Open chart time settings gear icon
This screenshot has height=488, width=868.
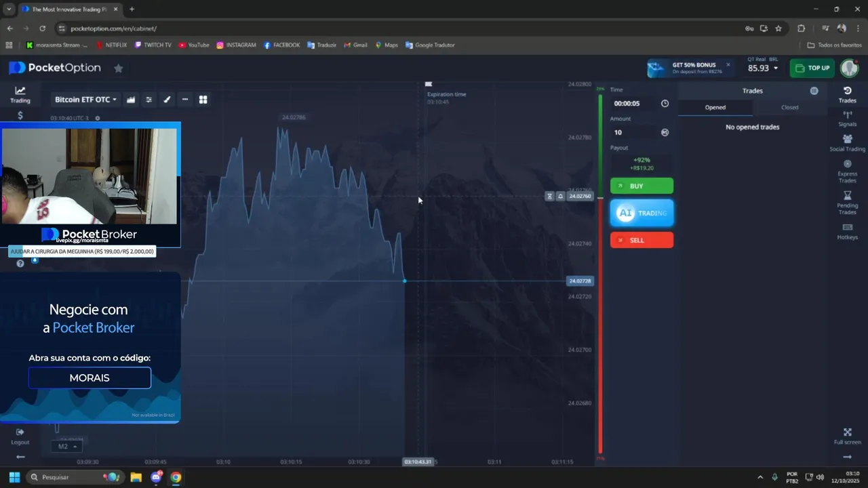pyautogui.click(x=98, y=118)
